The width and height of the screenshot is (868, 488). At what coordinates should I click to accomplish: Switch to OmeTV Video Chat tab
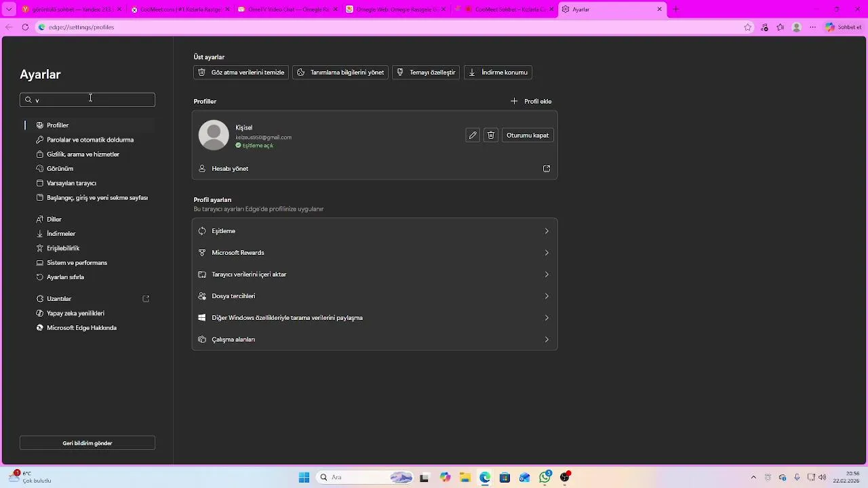(x=288, y=9)
